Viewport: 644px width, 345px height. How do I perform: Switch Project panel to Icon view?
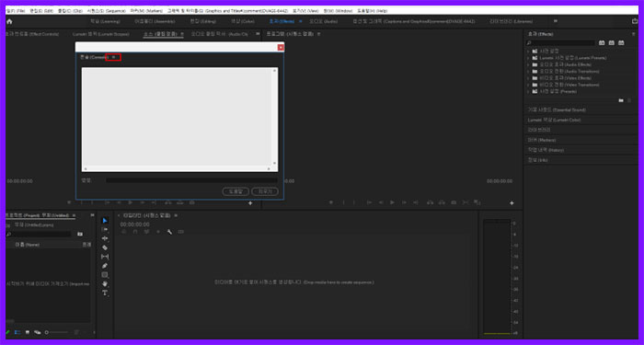(27, 332)
